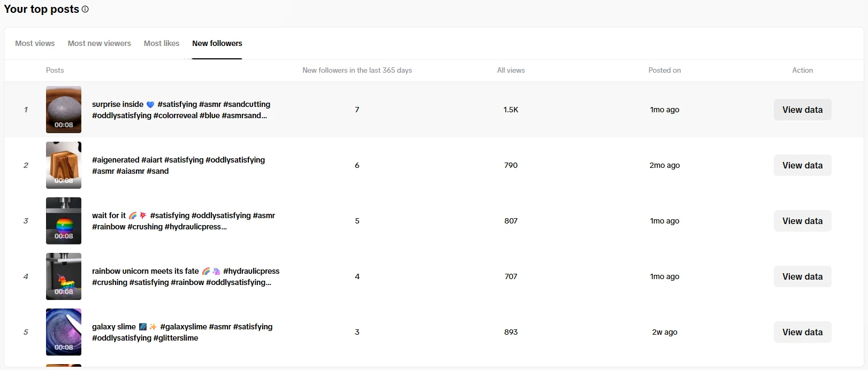Open the galaxy slime post caption
Image resolution: width=868 pixels, height=370 pixels.
(x=182, y=332)
